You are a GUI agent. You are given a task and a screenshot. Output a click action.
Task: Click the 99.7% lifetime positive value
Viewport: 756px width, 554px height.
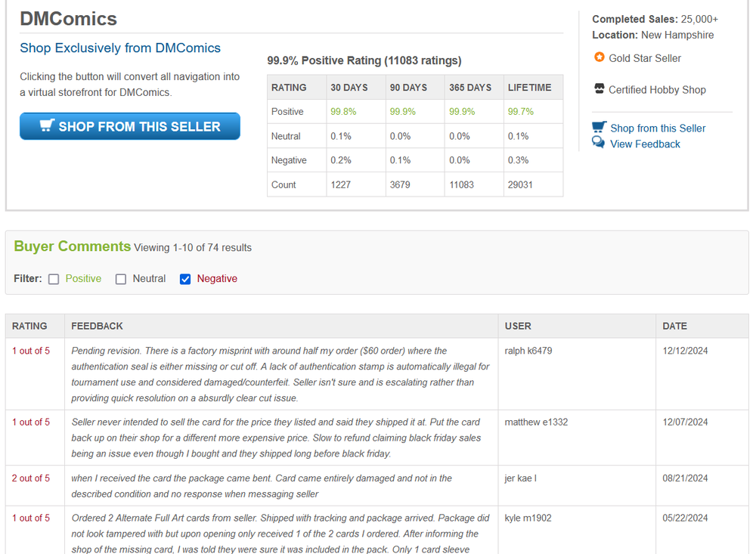pyautogui.click(x=521, y=112)
